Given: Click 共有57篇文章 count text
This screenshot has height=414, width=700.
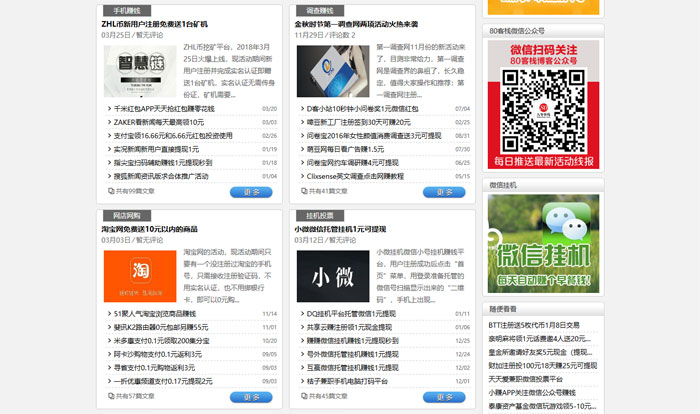Looking at the screenshot, I should (135, 396).
